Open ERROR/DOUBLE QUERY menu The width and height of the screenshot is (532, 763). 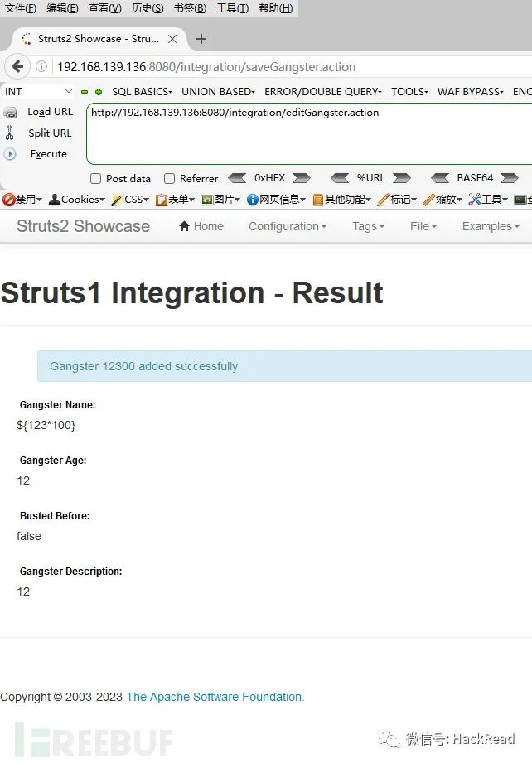pos(322,91)
